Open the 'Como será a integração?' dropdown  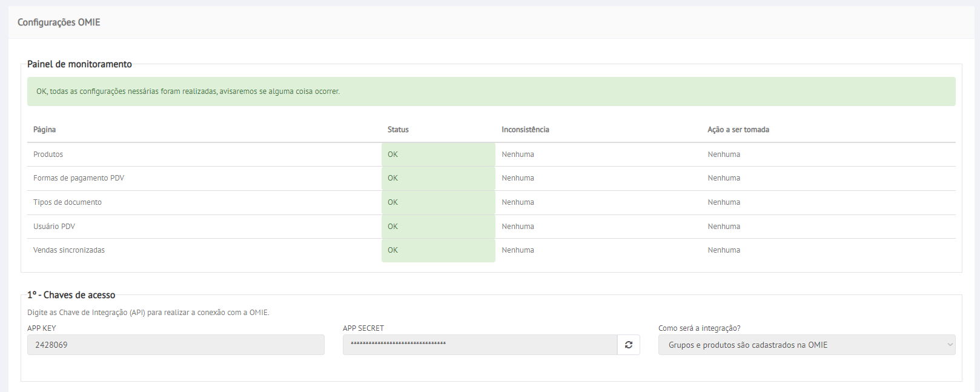(800, 345)
